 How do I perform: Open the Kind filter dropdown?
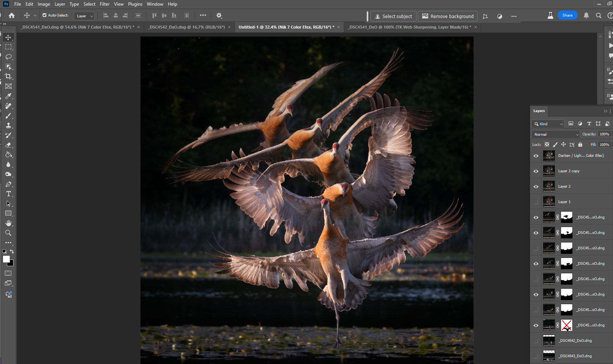tap(548, 124)
